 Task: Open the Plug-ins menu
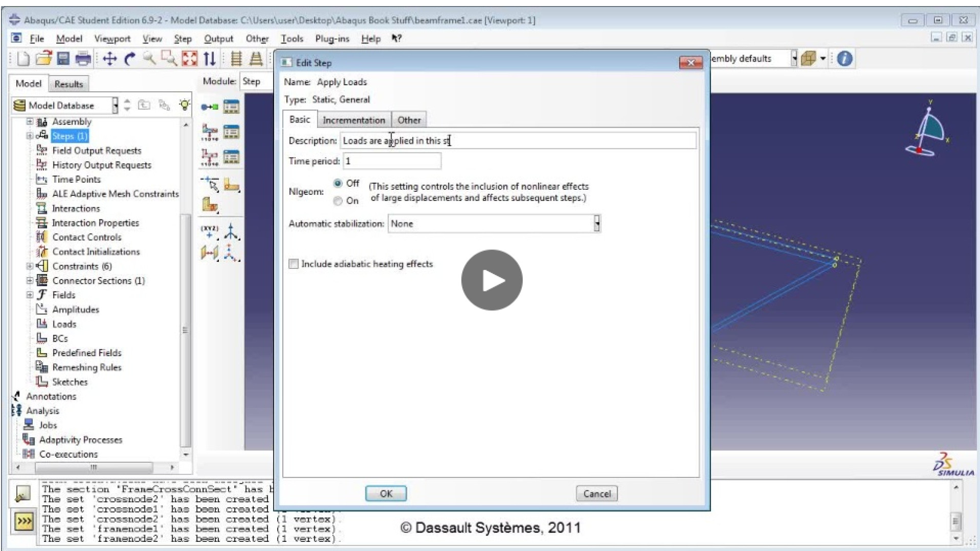[332, 39]
